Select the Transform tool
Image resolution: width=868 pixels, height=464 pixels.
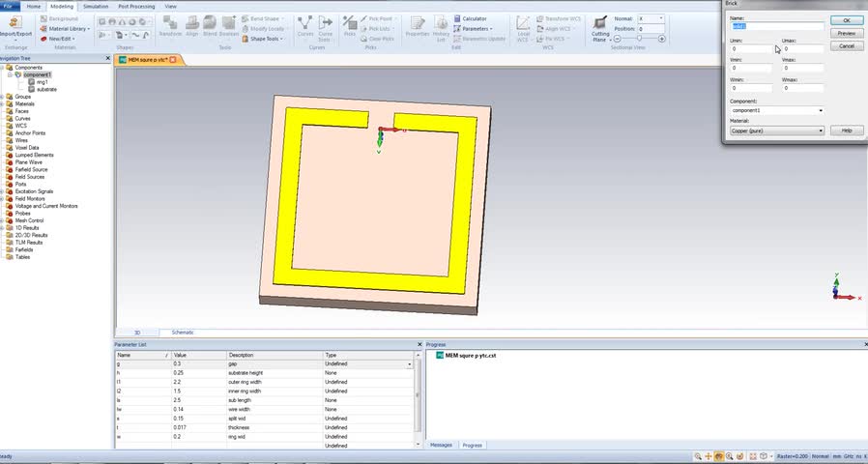[x=170, y=26]
